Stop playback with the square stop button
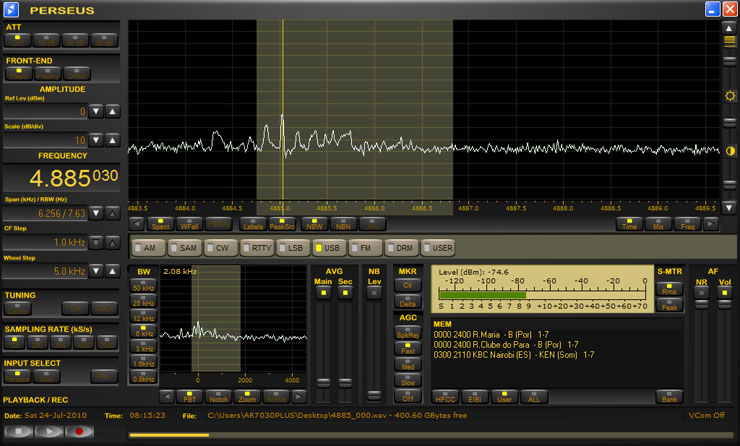The image size is (740, 446). coord(18,431)
